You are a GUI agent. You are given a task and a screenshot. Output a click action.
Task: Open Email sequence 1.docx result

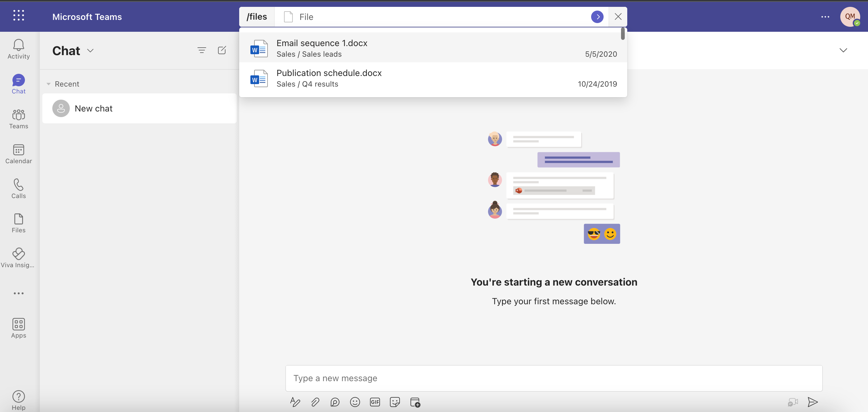[433, 48]
